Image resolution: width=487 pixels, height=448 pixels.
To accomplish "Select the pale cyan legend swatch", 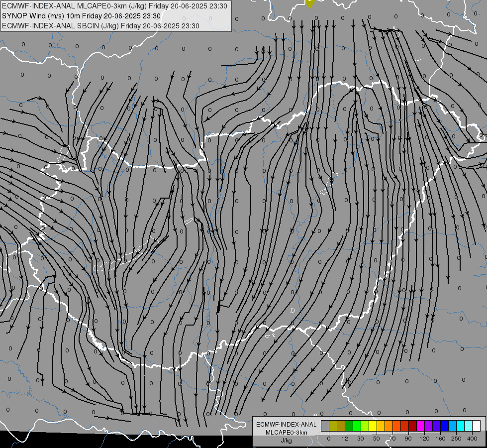I will coord(469,426).
